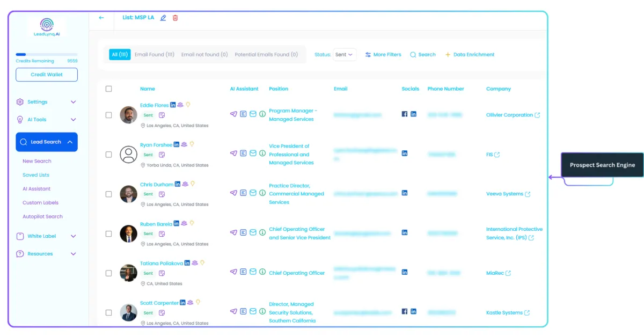The image size is (644, 336).
Task: Click Data Enrichment
Action: 470,54
